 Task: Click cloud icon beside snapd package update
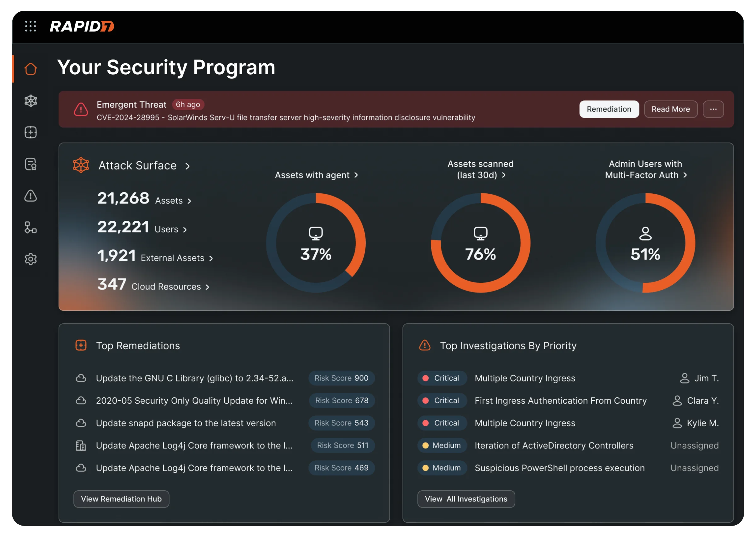coord(81,423)
